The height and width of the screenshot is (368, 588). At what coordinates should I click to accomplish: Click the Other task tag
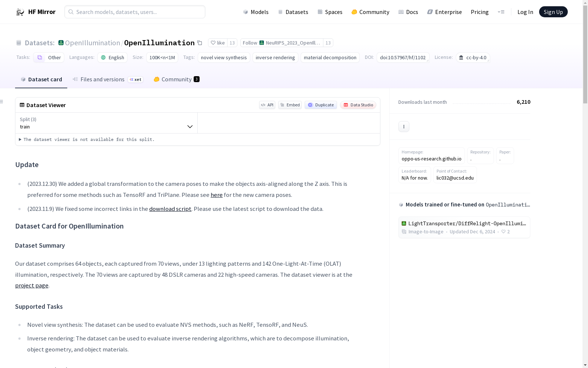(x=49, y=57)
